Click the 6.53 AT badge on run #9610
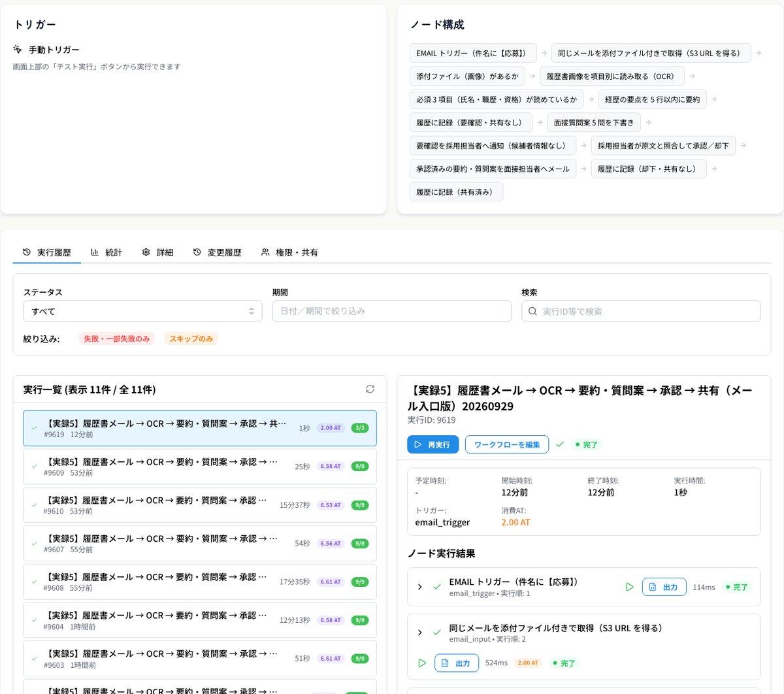The image size is (784, 694). point(330,505)
